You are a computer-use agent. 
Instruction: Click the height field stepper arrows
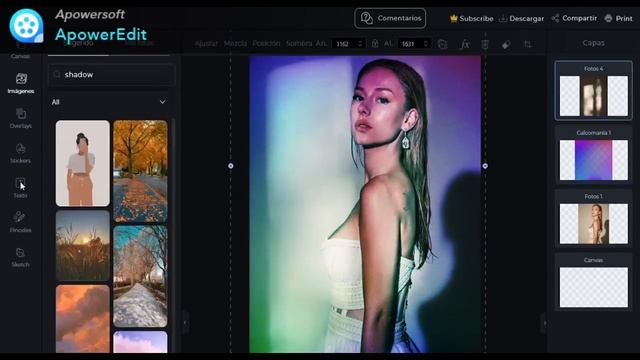tap(426, 44)
